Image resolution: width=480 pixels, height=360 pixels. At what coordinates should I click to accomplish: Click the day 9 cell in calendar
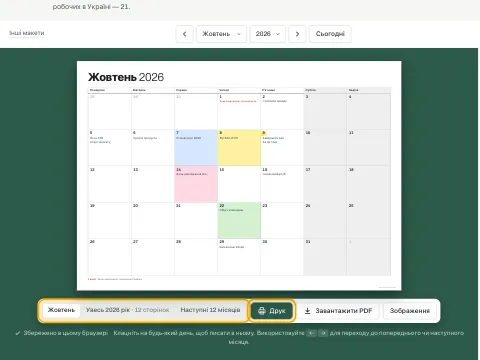tap(282, 148)
